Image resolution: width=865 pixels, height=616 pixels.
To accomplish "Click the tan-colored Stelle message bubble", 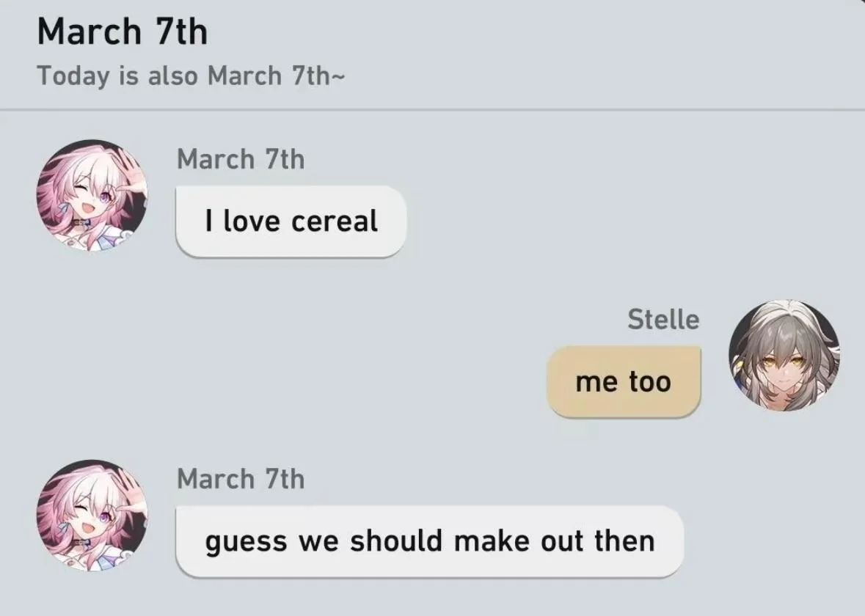I will (x=623, y=380).
